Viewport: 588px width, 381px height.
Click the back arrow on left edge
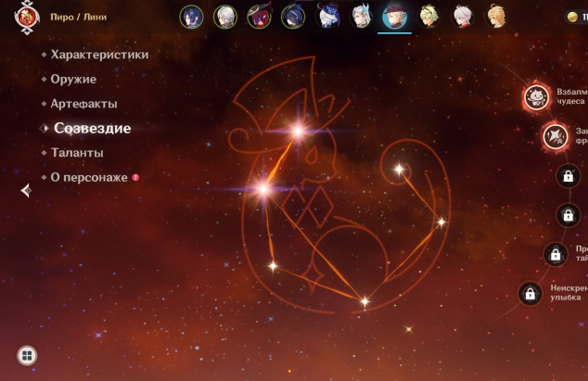click(x=26, y=191)
